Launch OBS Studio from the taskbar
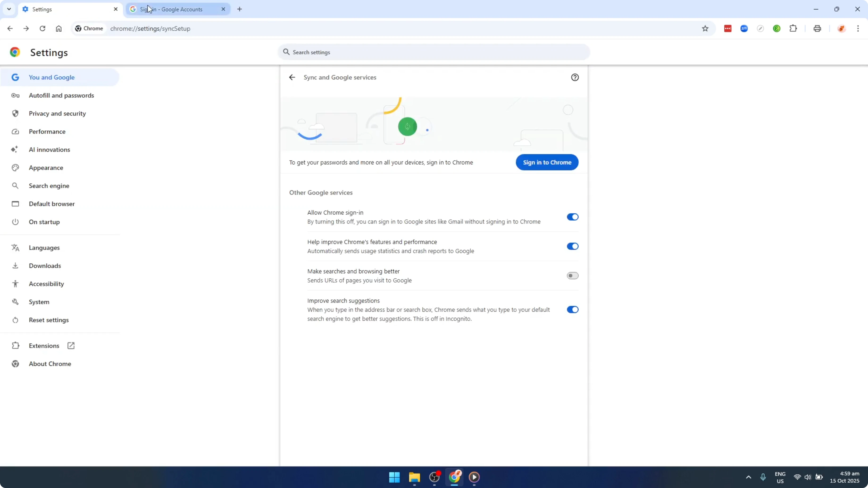 [x=434, y=477]
